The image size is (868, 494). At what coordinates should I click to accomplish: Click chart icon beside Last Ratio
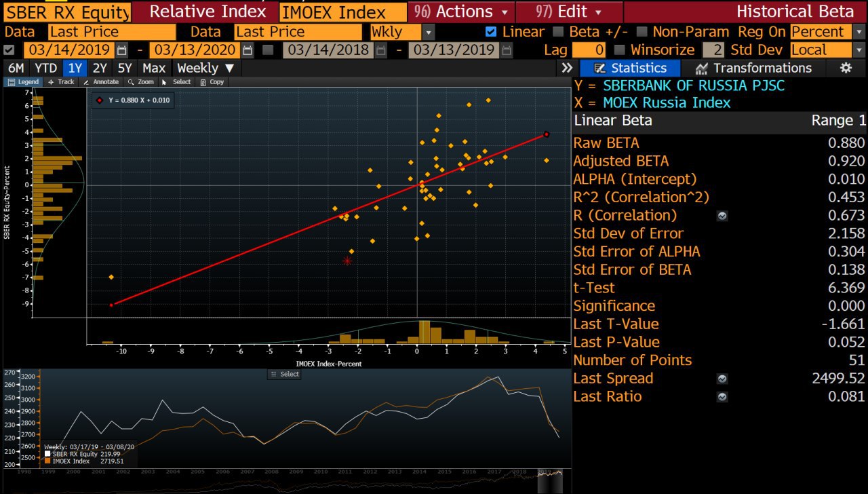pos(723,397)
